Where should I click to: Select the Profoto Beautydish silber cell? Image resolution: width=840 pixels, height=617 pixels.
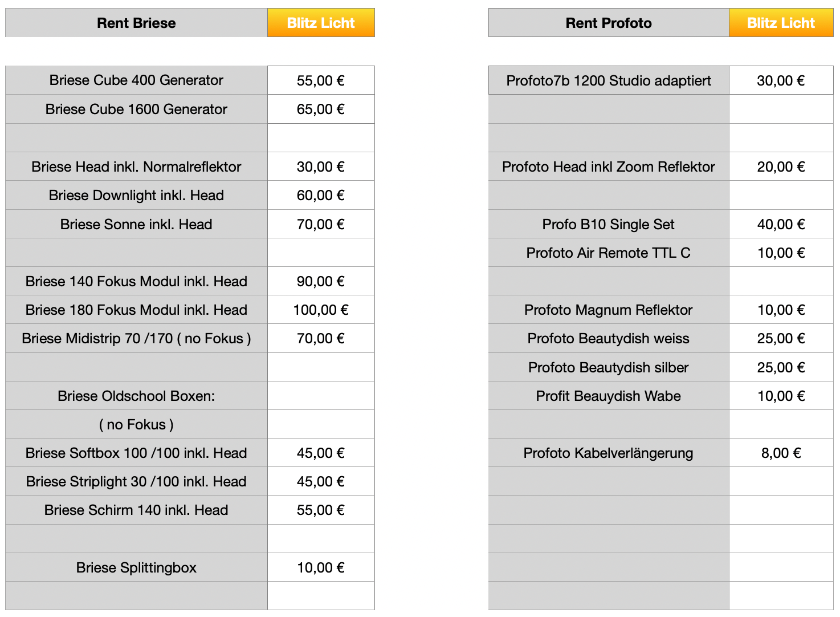(x=609, y=367)
